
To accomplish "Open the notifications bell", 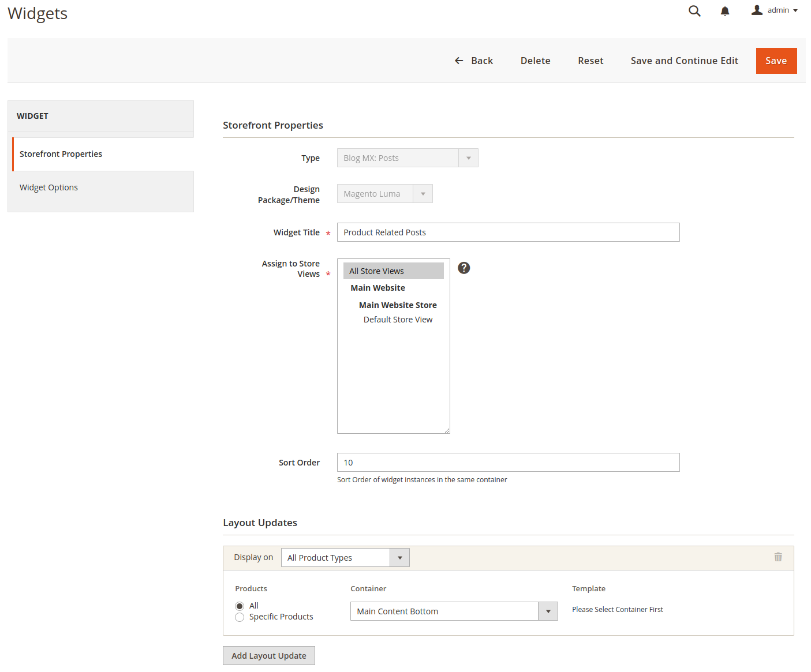I will click(x=725, y=11).
